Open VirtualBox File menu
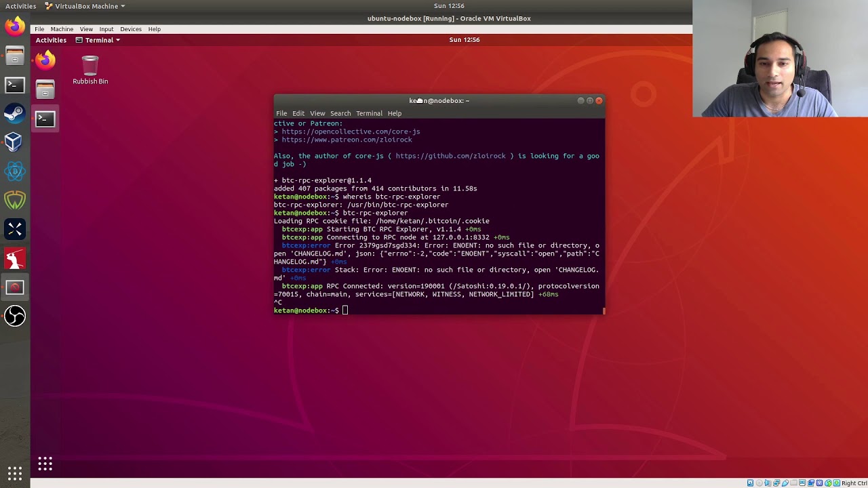The image size is (868, 488). point(39,29)
